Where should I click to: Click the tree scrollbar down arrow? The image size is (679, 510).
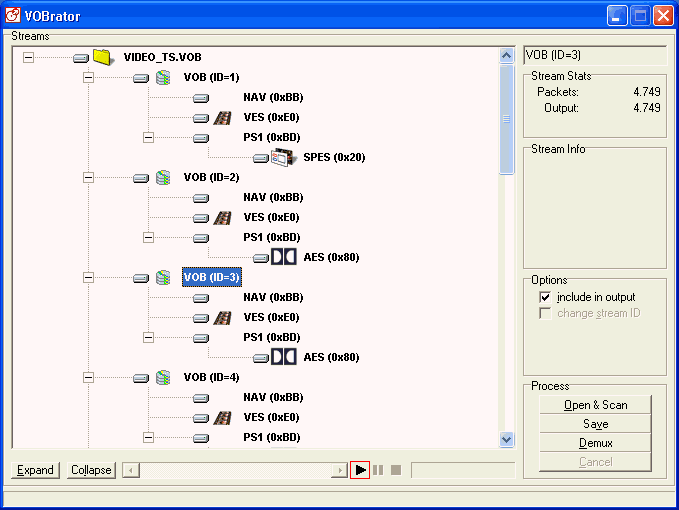(506, 439)
